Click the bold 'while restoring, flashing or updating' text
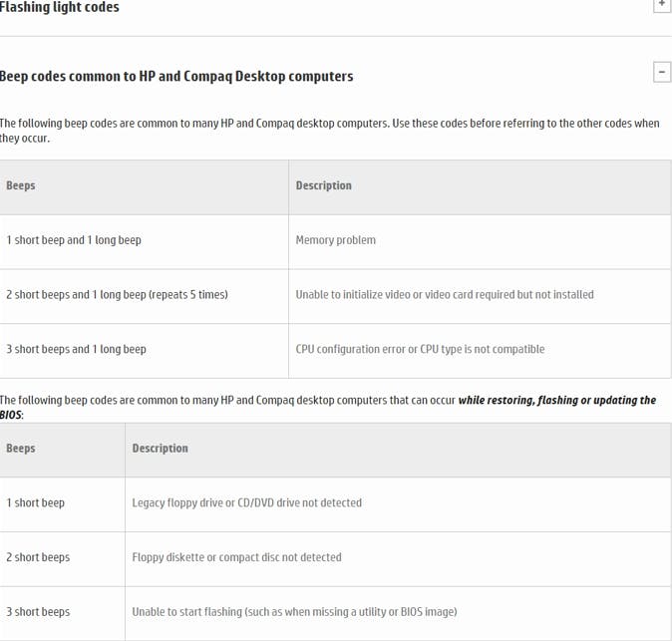The height and width of the screenshot is (641, 672). pos(555,401)
